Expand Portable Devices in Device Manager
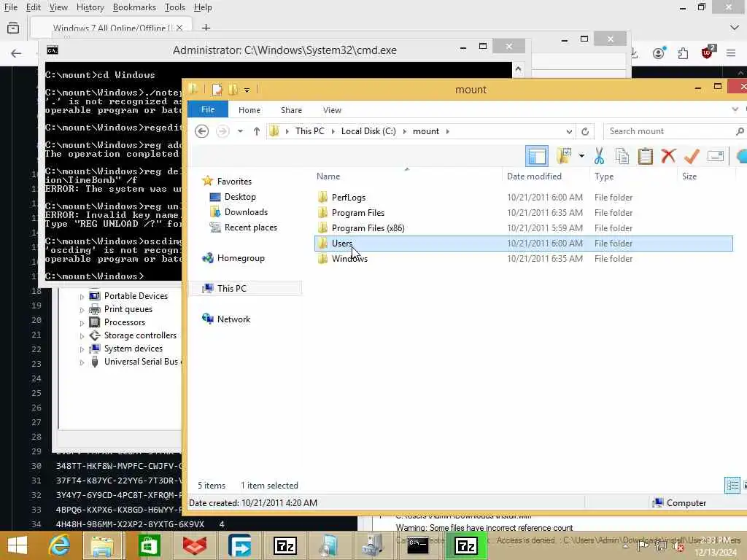 tap(82, 297)
